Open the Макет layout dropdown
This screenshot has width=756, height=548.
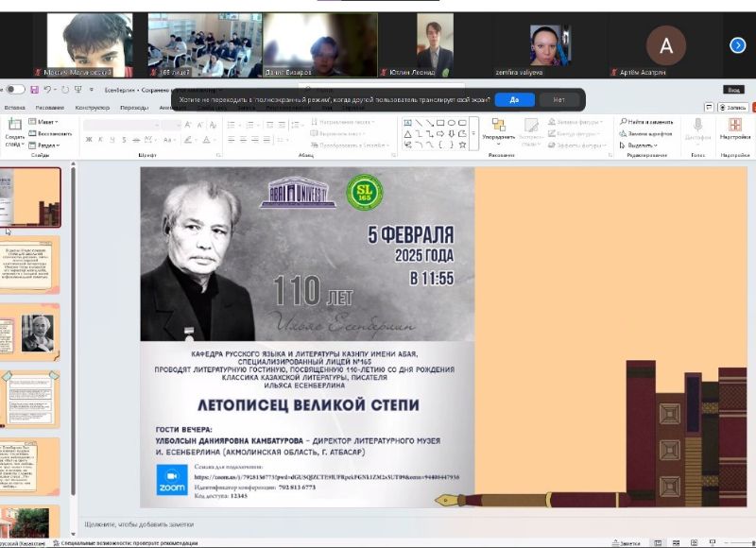46,122
